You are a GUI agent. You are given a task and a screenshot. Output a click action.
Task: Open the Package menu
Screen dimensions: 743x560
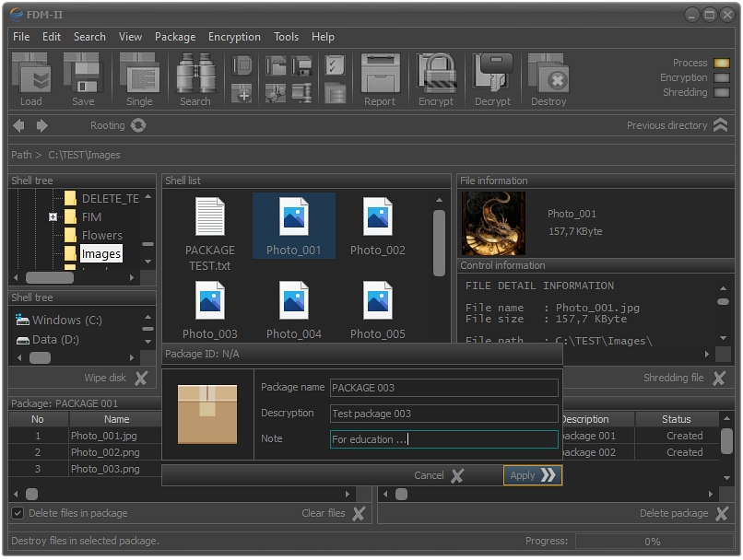(x=175, y=37)
